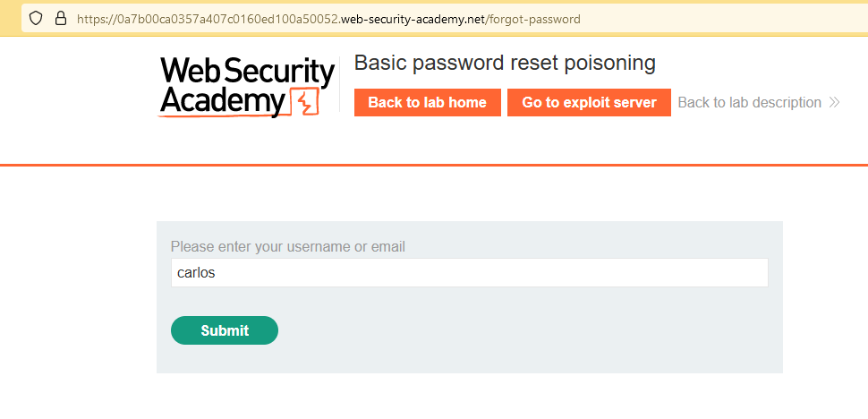Open the Go to exploit server button
This screenshot has height=419, width=868.
tap(589, 102)
